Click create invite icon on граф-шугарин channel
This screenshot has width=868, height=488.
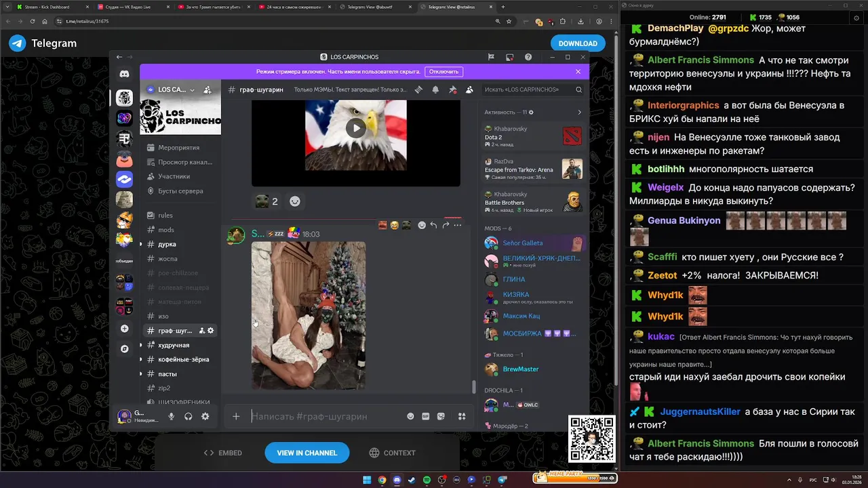pos(202,331)
